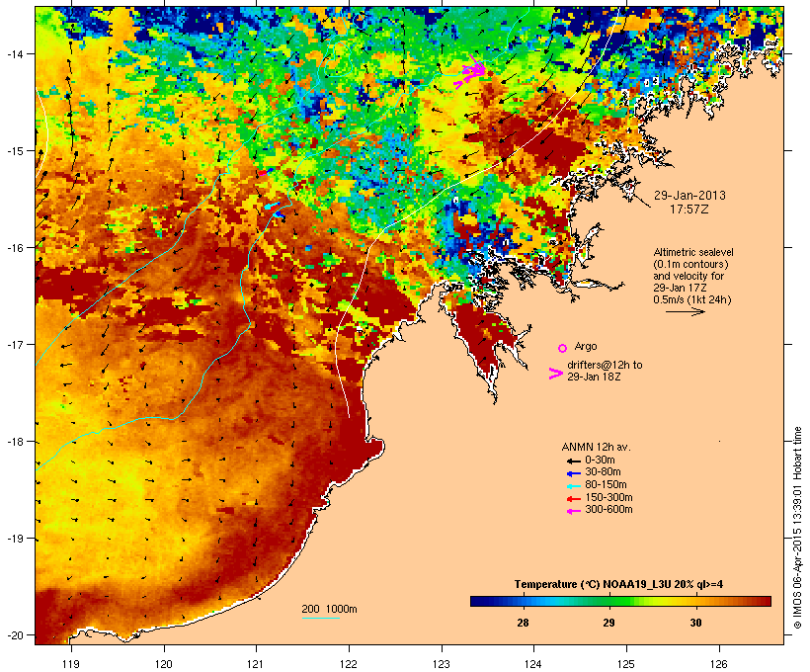Viewport: 810px width, 672px height.
Task: Click latitude axis label -15
Action: (x=15, y=151)
